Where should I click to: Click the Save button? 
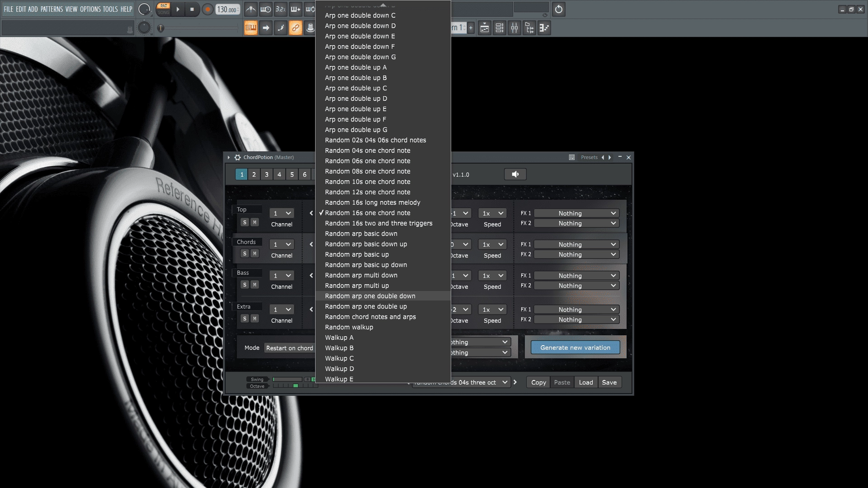click(x=609, y=382)
